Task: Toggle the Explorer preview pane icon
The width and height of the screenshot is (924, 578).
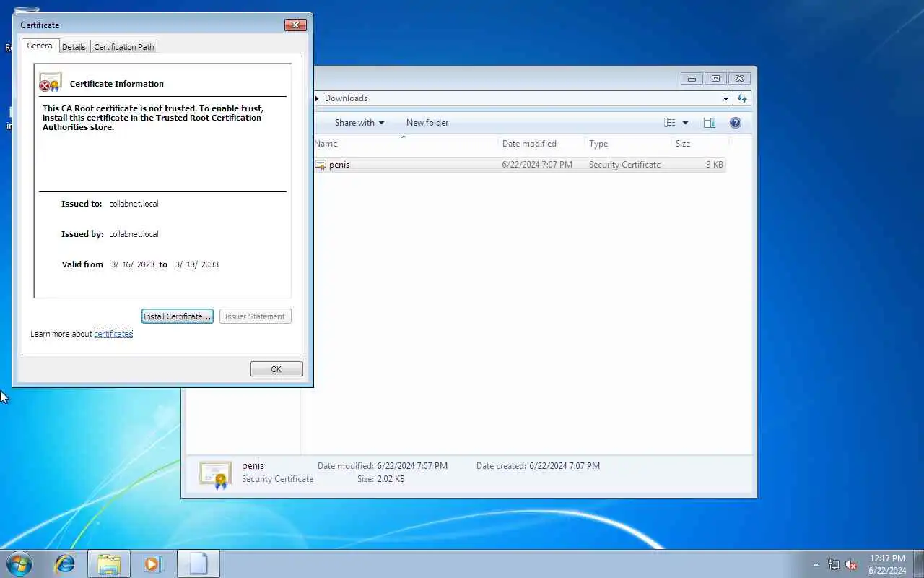Action: (x=710, y=123)
